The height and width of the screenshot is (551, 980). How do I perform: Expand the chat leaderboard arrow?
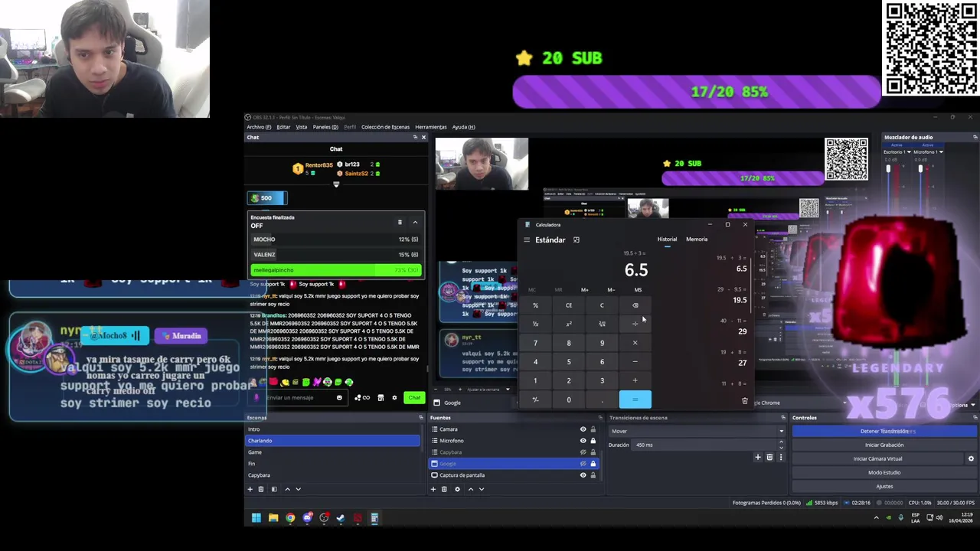pyautogui.click(x=336, y=184)
